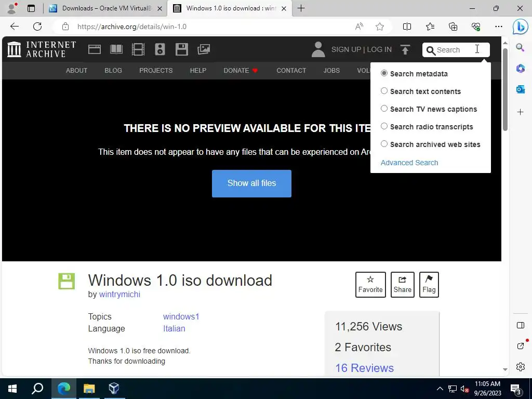Select Search archived web sites option
532x399 pixels.
(x=384, y=144)
